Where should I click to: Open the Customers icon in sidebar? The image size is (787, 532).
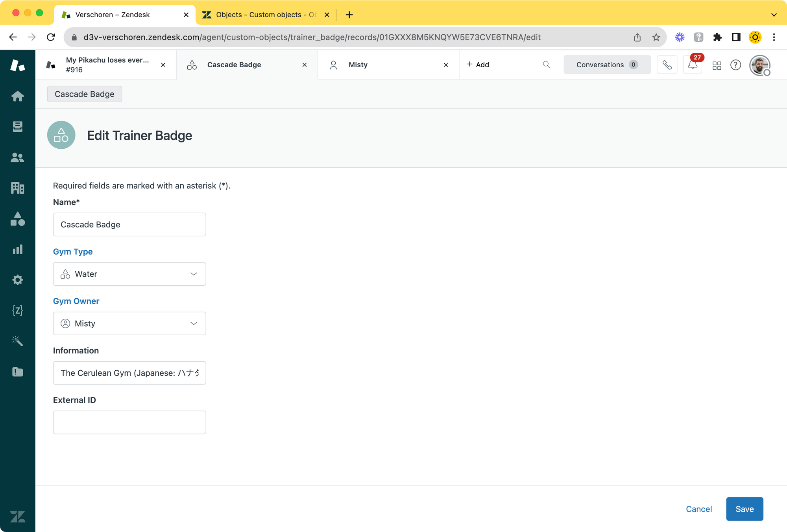[x=17, y=157]
